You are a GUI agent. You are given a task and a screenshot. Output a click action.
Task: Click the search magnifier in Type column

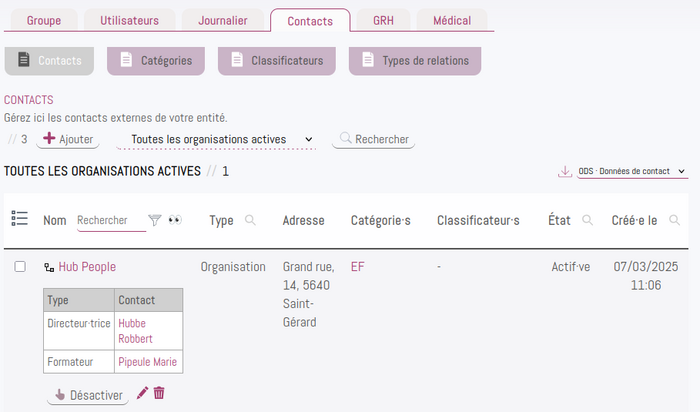pyautogui.click(x=250, y=220)
